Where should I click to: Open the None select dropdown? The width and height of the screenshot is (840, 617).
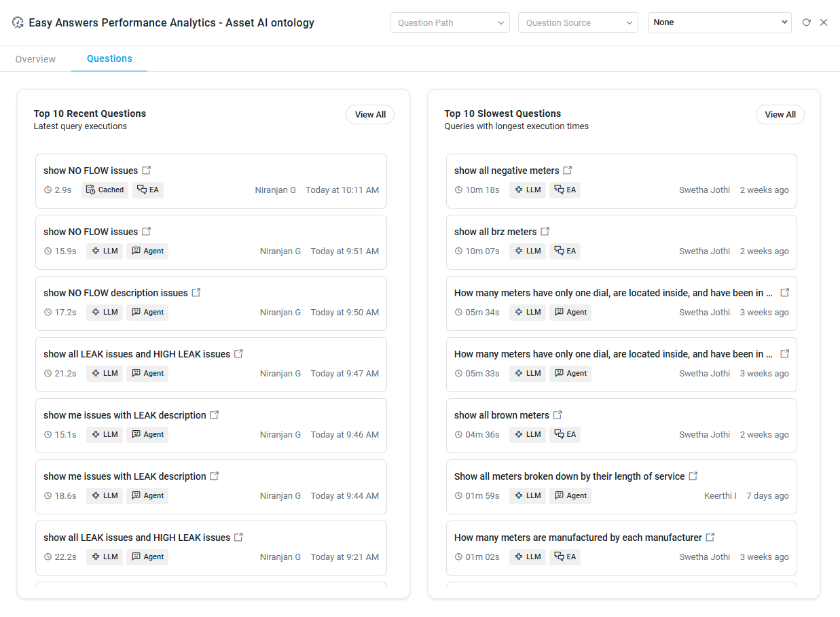(719, 22)
